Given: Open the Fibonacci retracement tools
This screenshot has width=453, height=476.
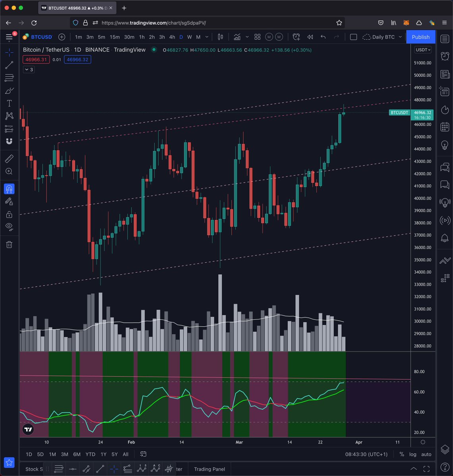Looking at the screenshot, I should [x=9, y=78].
